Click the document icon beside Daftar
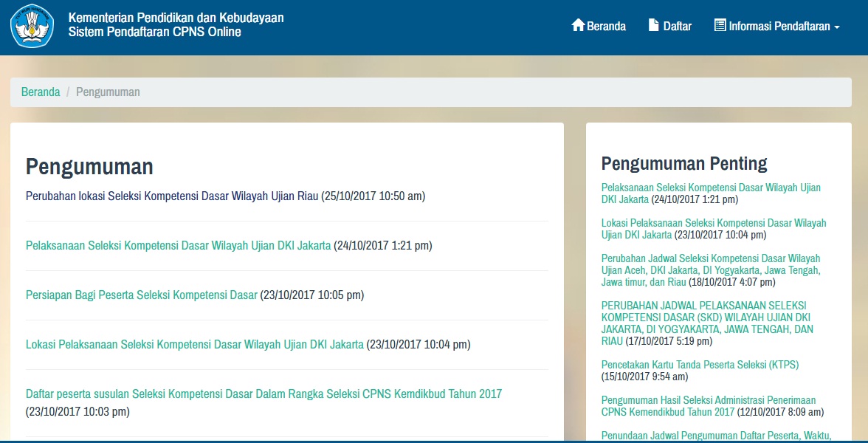Viewport: 868px width, 443px height. (653, 26)
